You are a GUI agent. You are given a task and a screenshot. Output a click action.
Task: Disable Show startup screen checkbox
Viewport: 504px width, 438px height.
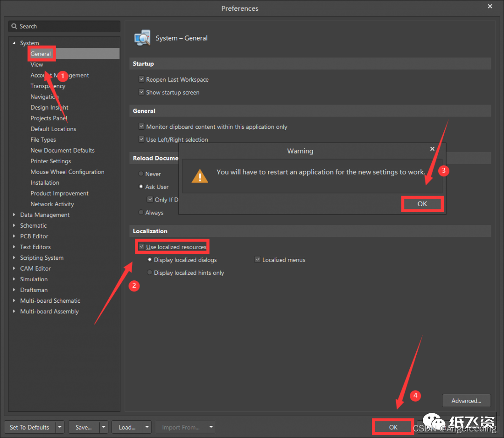(x=141, y=92)
